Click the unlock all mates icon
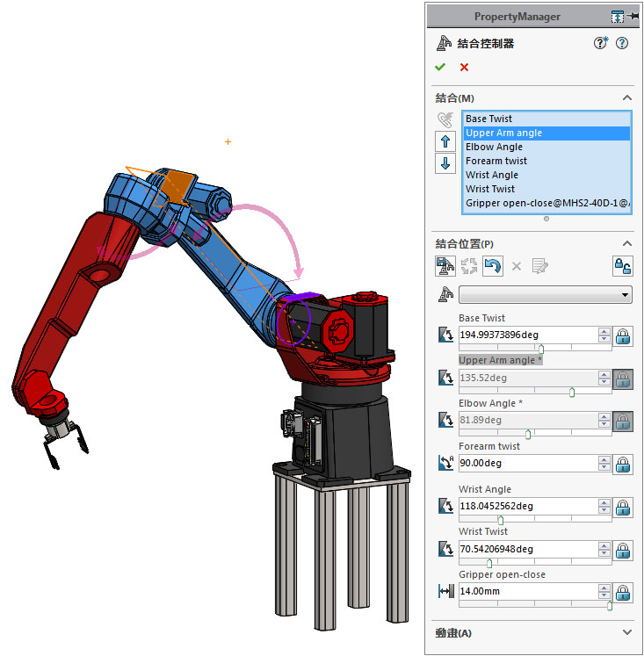 pos(622,266)
